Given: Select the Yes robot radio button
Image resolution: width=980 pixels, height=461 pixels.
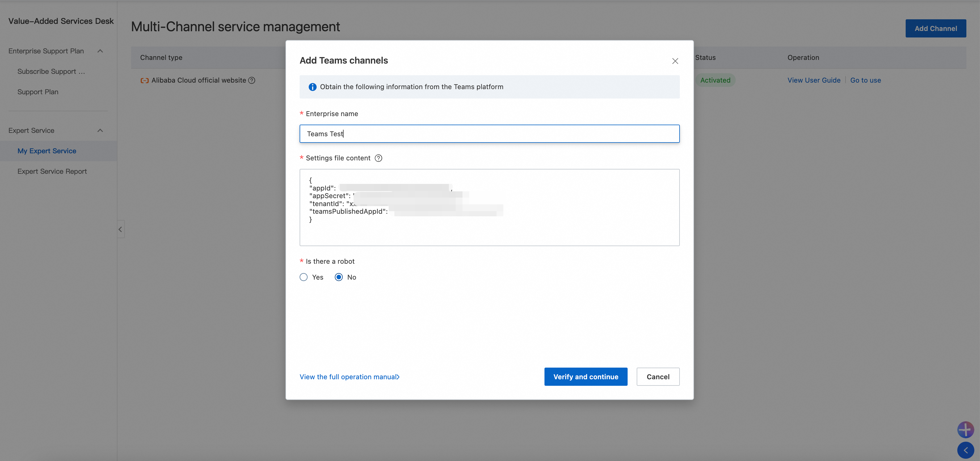Looking at the screenshot, I should 304,277.
